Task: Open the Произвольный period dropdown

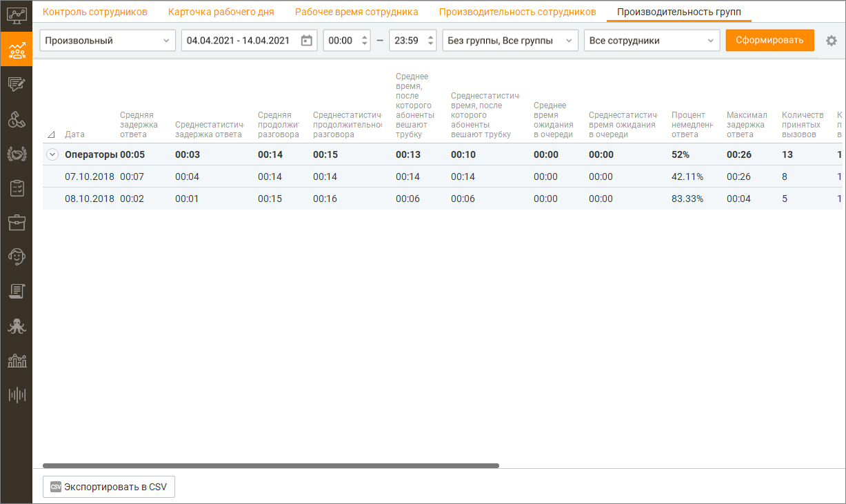Action: point(108,41)
